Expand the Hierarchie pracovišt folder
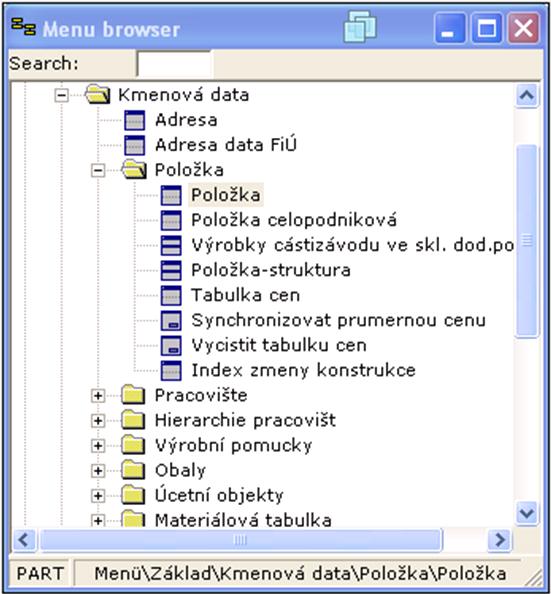551x594 pixels. [x=98, y=421]
